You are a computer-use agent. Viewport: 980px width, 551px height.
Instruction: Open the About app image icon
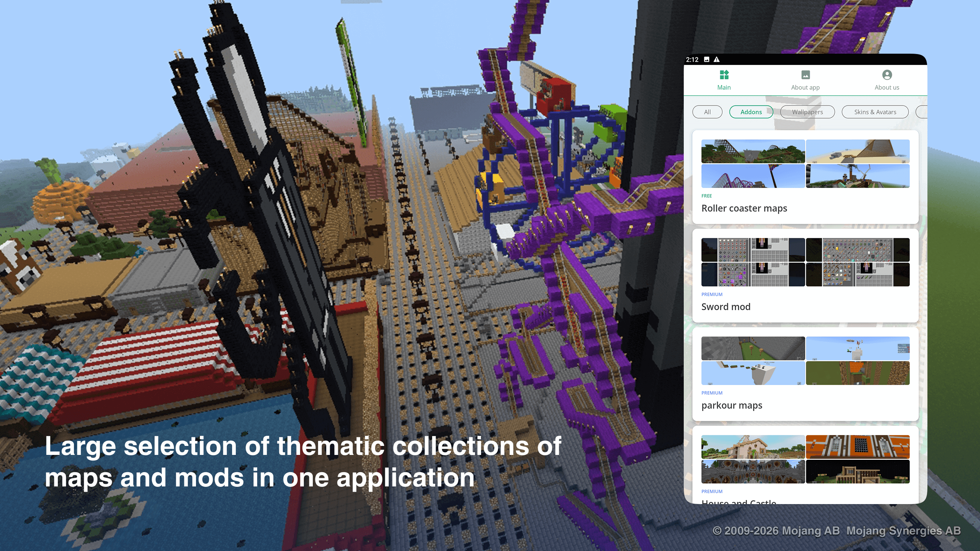(805, 75)
